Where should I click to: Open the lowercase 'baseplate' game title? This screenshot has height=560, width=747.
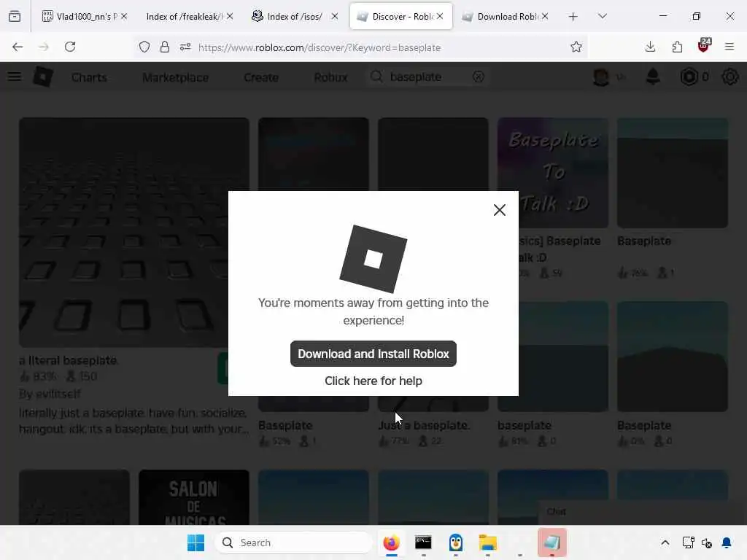point(525,425)
